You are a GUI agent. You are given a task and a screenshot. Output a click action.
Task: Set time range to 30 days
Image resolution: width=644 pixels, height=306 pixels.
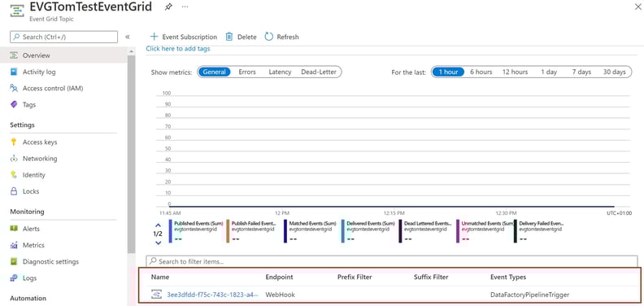[615, 72]
